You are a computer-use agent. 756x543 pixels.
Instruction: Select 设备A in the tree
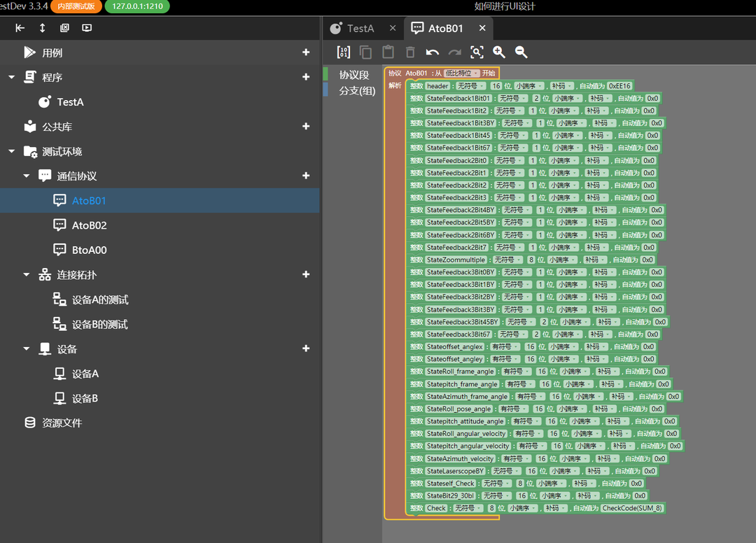pos(85,374)
